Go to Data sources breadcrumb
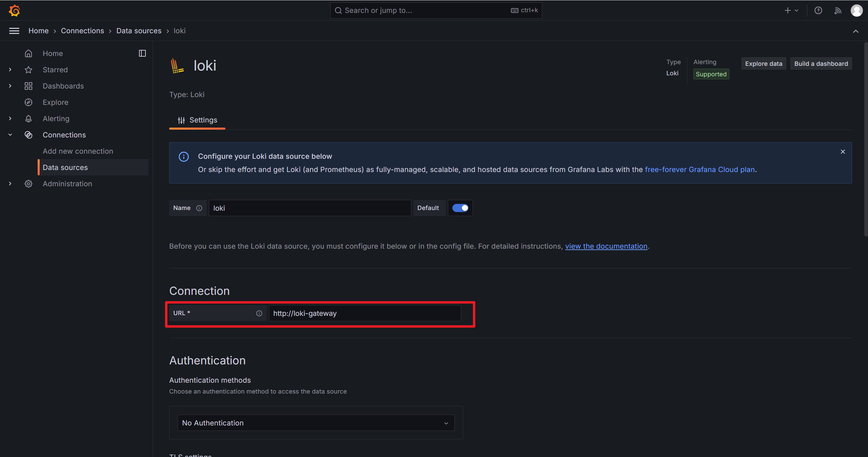868x457 pixels. pos(139,31)
